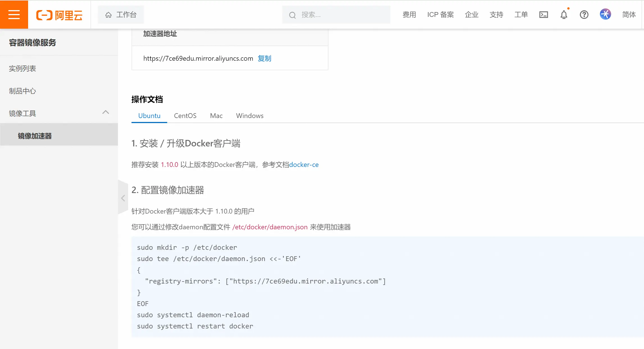Focus the 搜索 search field
Screen dimensions: 644x349
pos(336,15)
